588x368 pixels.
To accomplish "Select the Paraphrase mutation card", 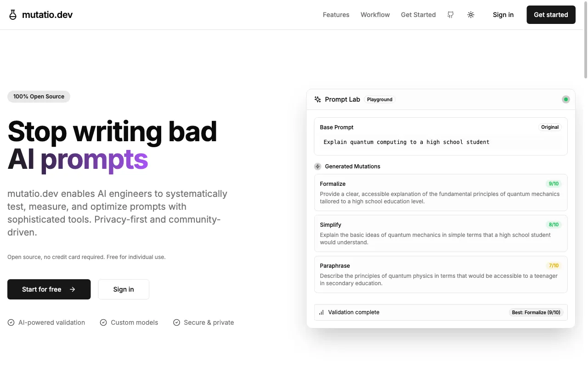I will 441,274.
